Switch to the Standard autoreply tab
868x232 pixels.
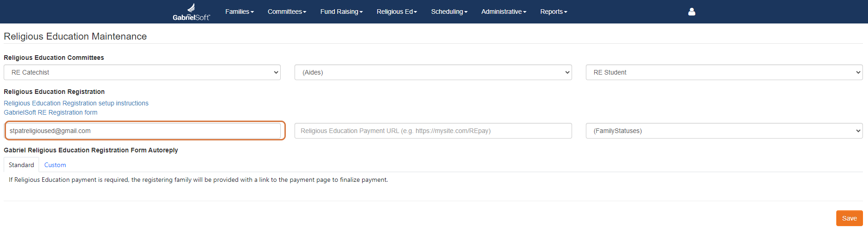pyautogui.click(x=21, y=165)
